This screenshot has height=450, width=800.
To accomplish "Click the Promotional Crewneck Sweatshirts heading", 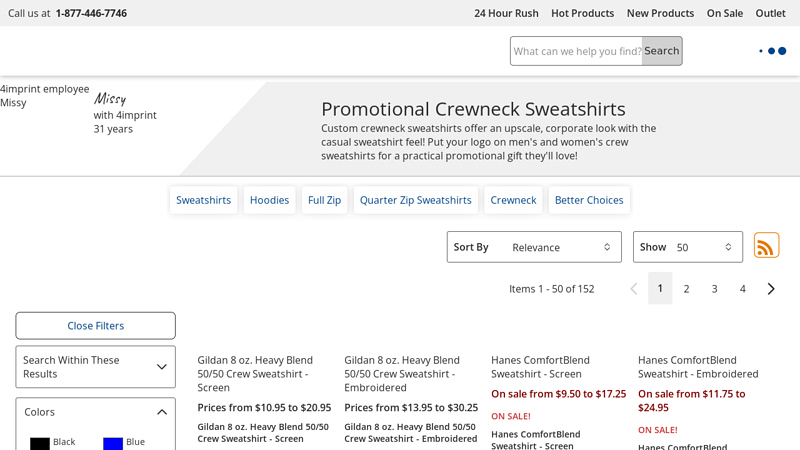I will pos(473,109).
